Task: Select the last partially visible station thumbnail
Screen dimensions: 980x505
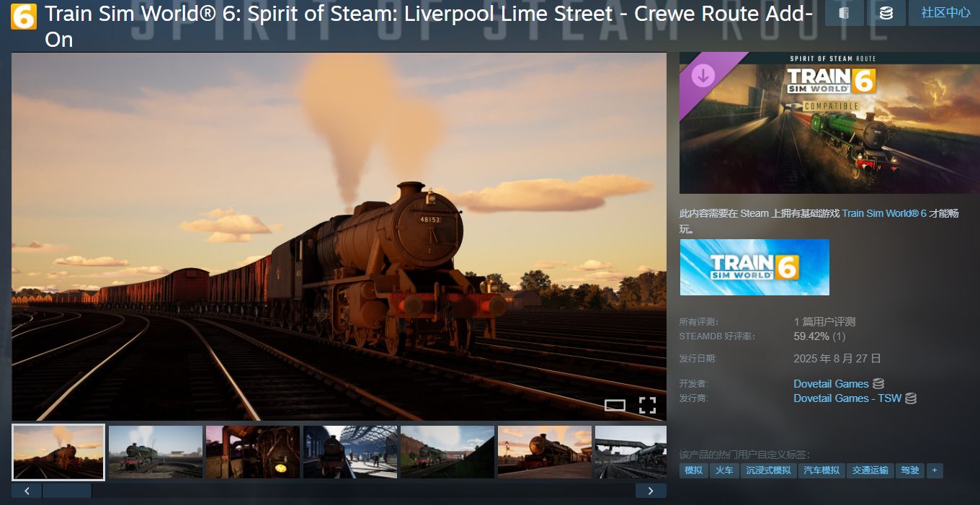Action: [631, 452]
